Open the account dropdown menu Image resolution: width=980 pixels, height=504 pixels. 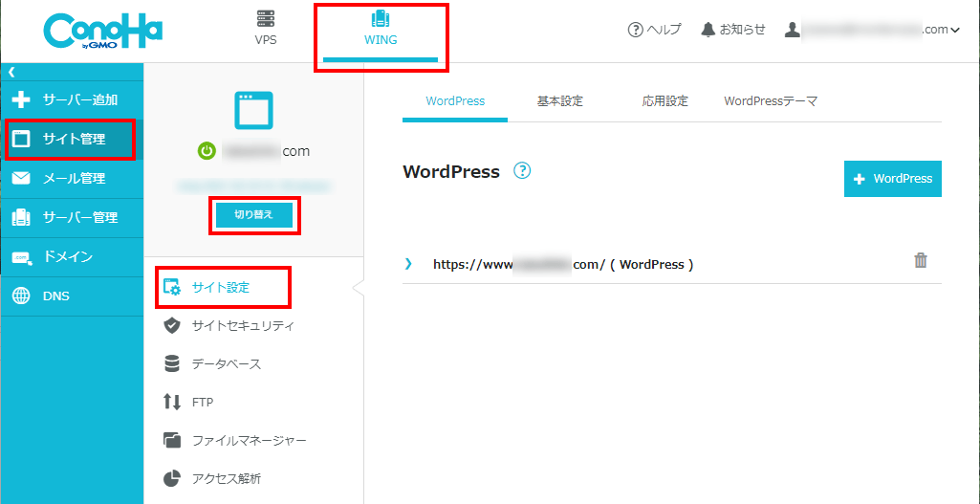tap(872, 30)
